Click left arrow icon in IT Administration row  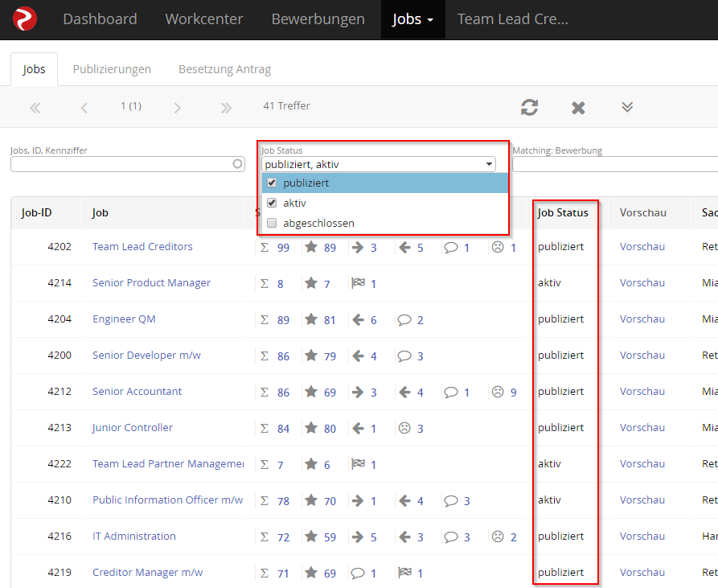click(x=404, y=537)
